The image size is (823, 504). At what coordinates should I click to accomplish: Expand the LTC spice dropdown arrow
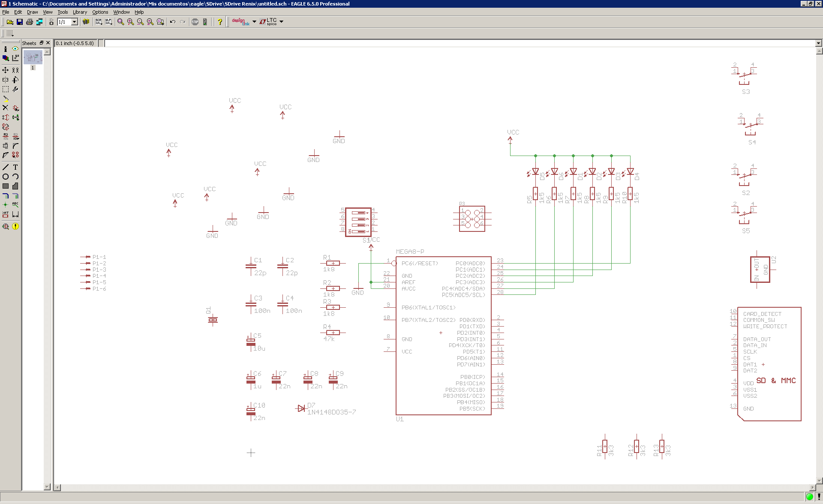click(x=282, y=21)
